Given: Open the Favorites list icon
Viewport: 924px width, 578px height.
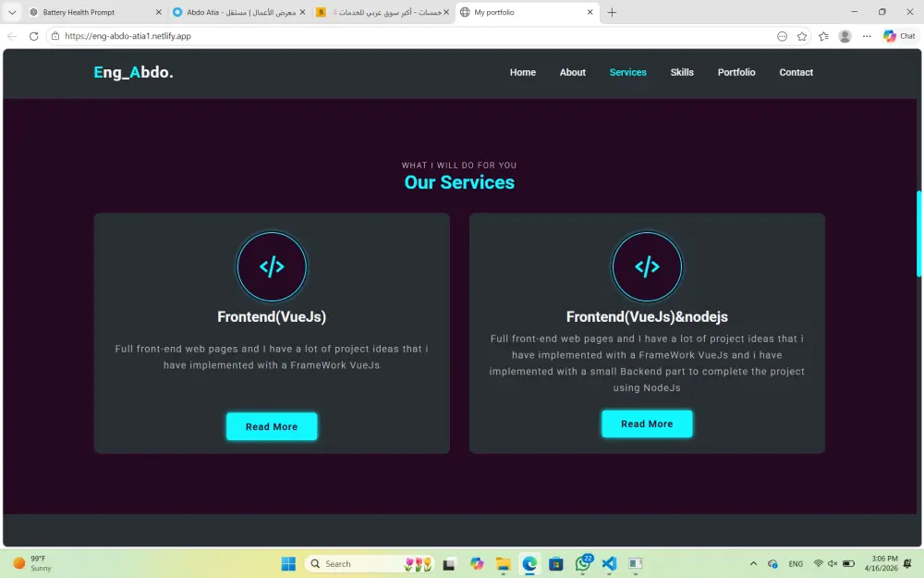Looking at the screenshot, I should [x=824, y=36].
